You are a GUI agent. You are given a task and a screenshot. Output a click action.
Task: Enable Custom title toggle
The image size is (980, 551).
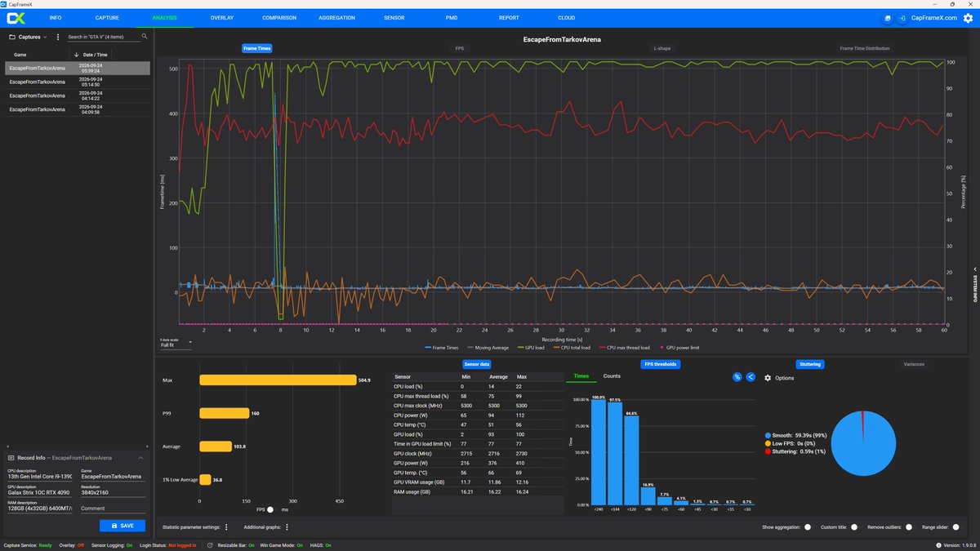pos(854,527)
